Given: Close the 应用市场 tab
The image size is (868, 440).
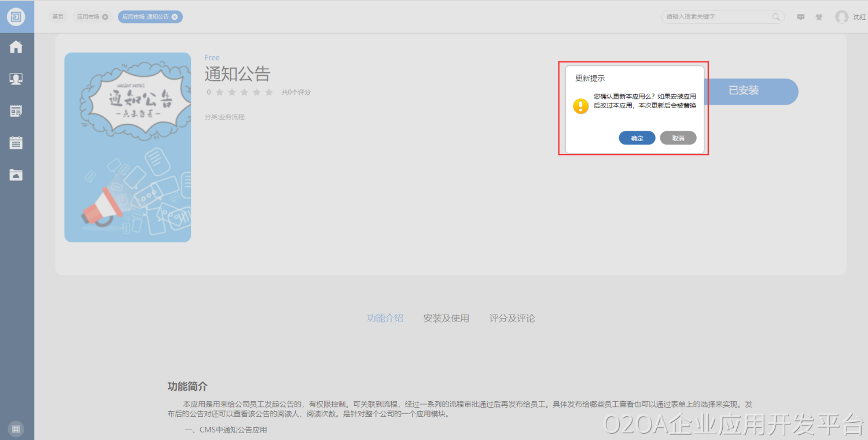Looking at the screenshot, I should 105,17.
